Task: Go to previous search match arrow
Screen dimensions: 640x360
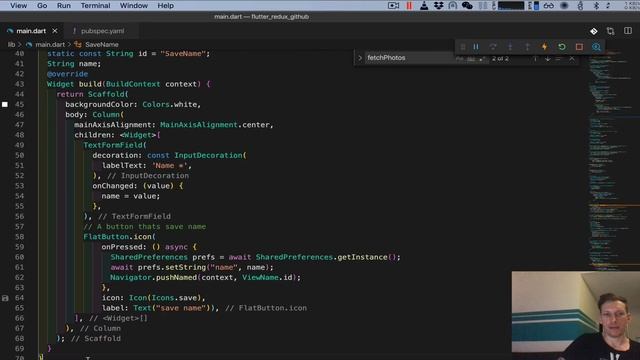Action: [536, 59]
